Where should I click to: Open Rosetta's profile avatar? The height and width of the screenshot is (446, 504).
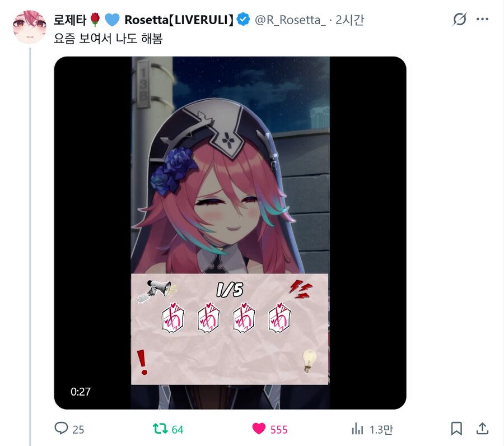[29, 27]
